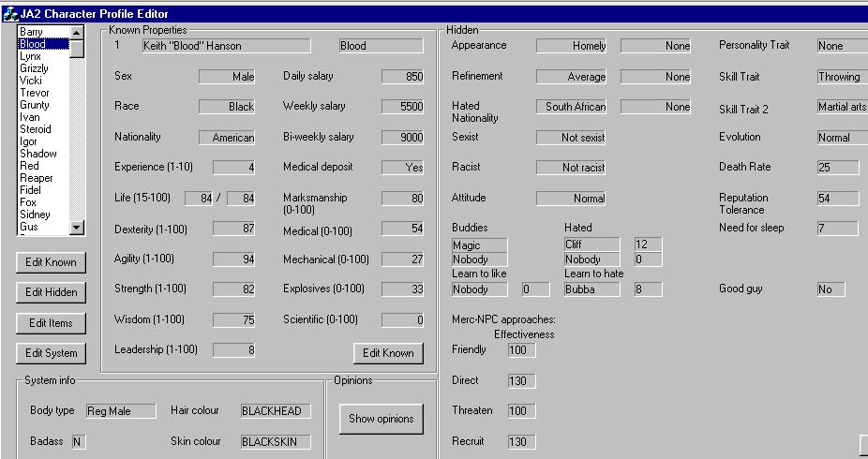Click the Weekly salary field 5500
Screen dimensions: 868x459
[402, 106]
